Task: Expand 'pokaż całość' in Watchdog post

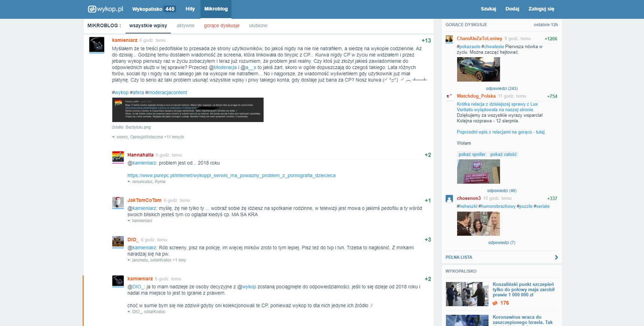Action: [x=504, y=155]
